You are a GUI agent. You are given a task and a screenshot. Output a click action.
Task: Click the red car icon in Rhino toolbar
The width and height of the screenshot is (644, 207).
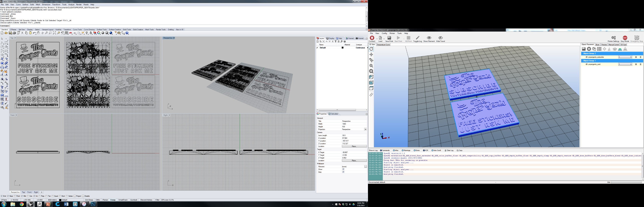[x=71, y=33]
